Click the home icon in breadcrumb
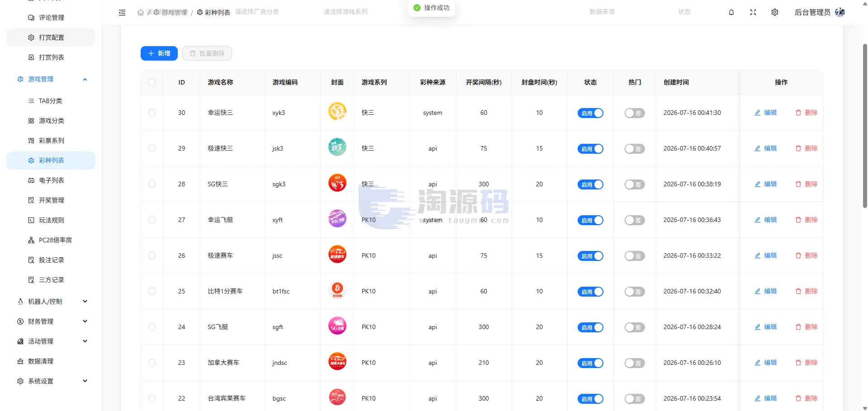Image resolution: width=868 pixels, height=411 pixels. 141,13
